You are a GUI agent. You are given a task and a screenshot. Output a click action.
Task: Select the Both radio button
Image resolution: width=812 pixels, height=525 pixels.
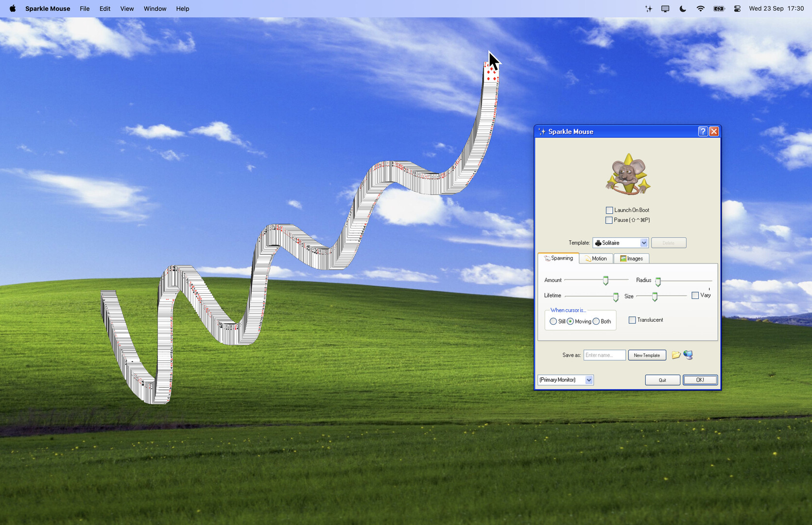coord(596,321)
